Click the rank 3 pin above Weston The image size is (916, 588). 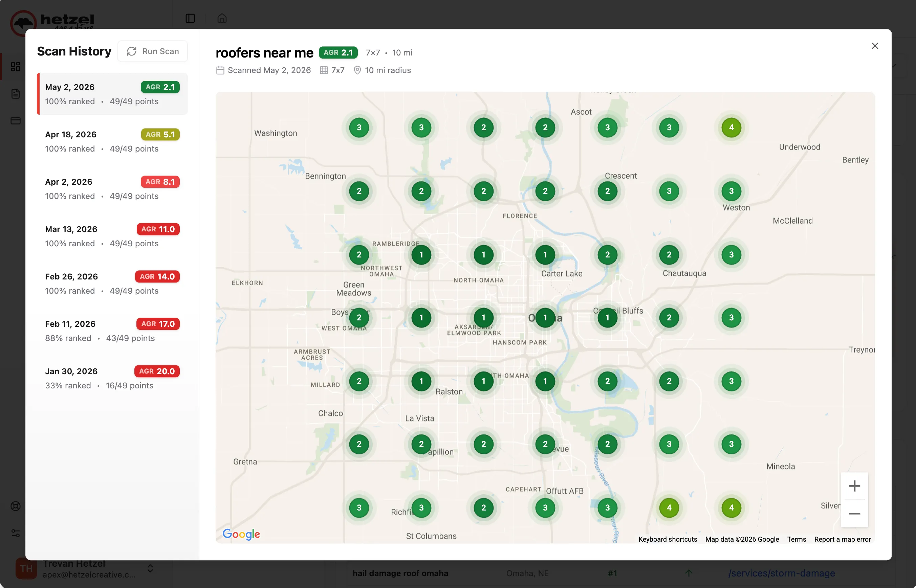tap(731, 191)
